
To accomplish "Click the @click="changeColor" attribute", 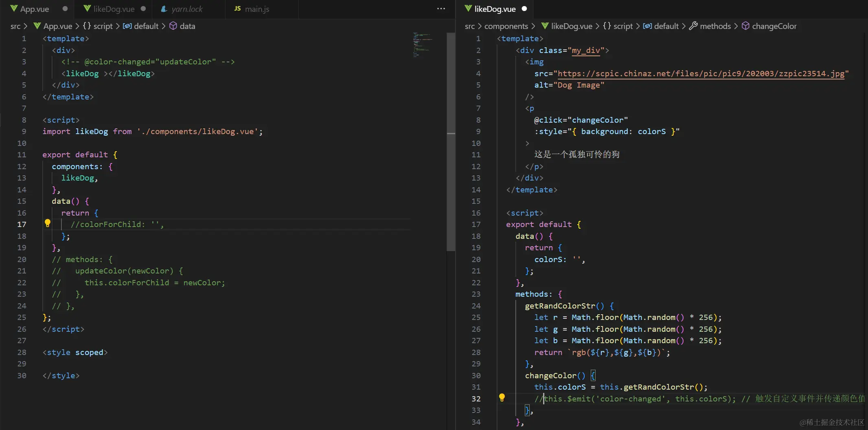I will 581,120.
